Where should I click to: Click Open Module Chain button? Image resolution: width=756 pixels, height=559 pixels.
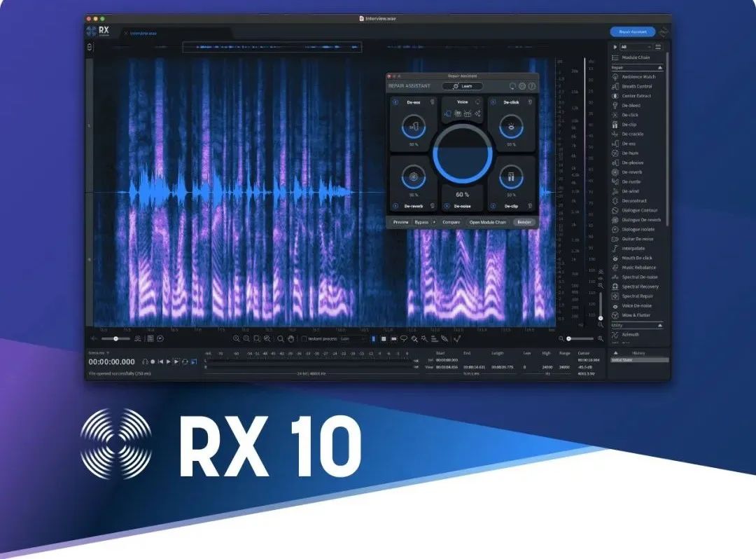tap(488, 222)
